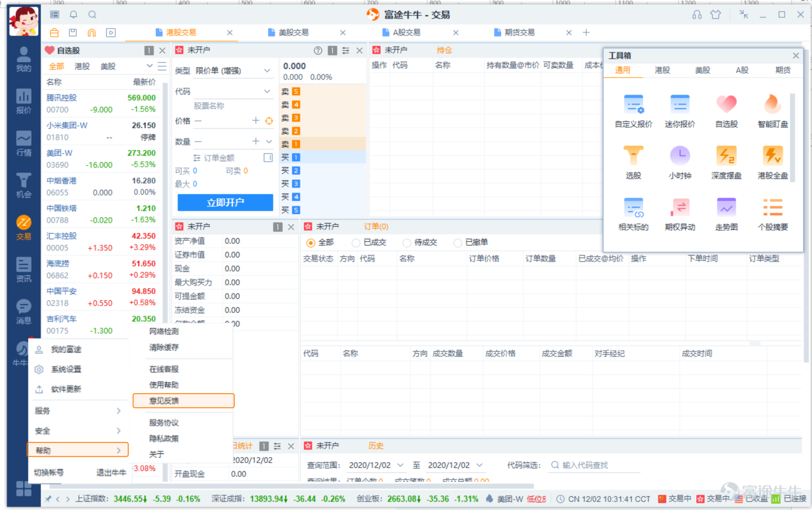Switch to 期货交易 tab
The image size is (812, 510).
coord(519,32)
